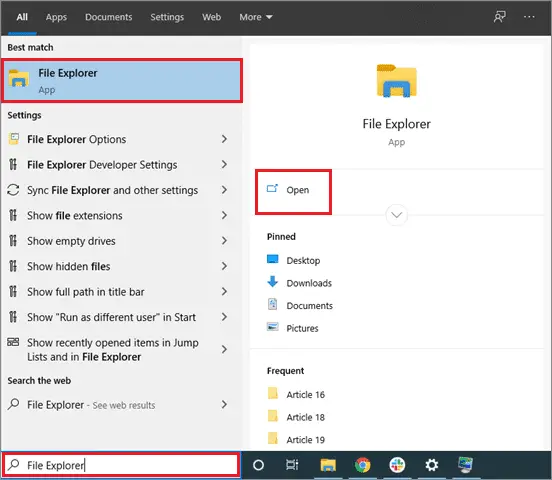This screenshot has width=552, height=480.
Task: Open pinned Documents folder
Action: point(300,305)
